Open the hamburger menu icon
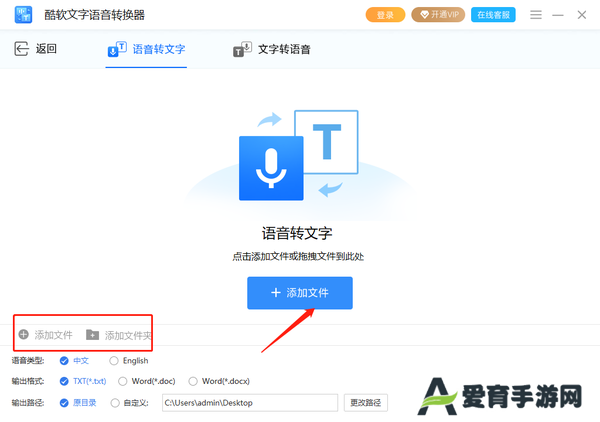The width and height of the screenshot is (600, 422). pyautogui.click(x=536, y=15)
